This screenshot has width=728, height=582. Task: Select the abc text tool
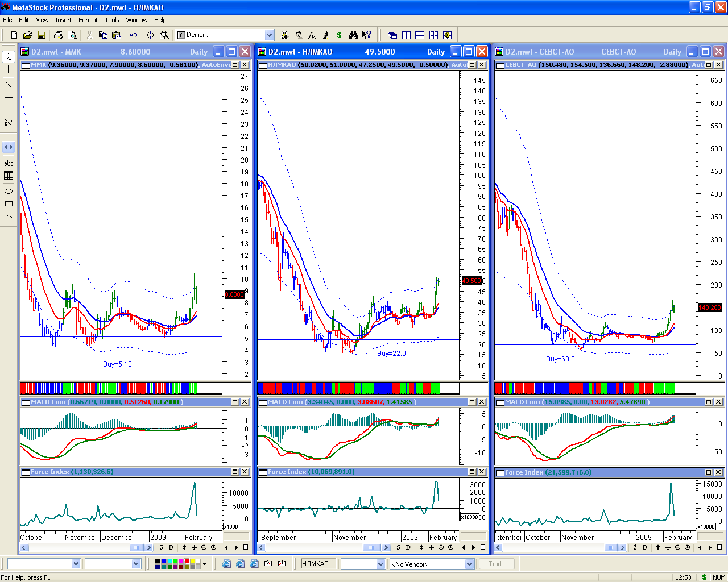tap(9, 163)
